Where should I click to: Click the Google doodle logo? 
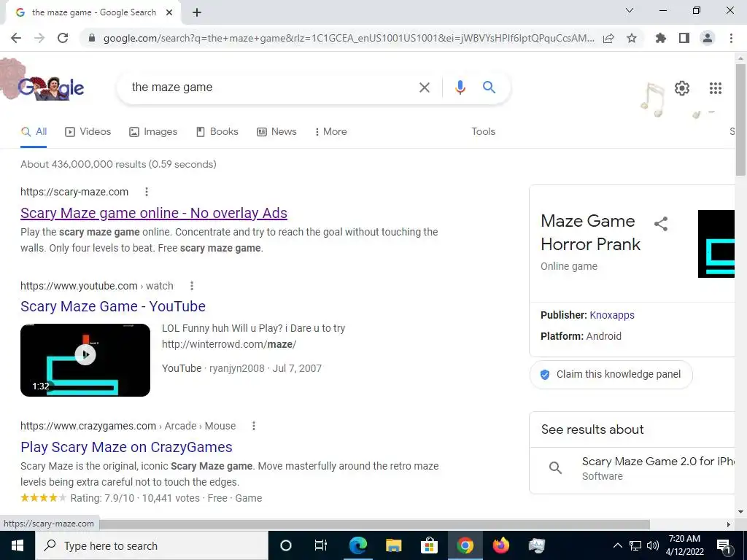(50, 87)
